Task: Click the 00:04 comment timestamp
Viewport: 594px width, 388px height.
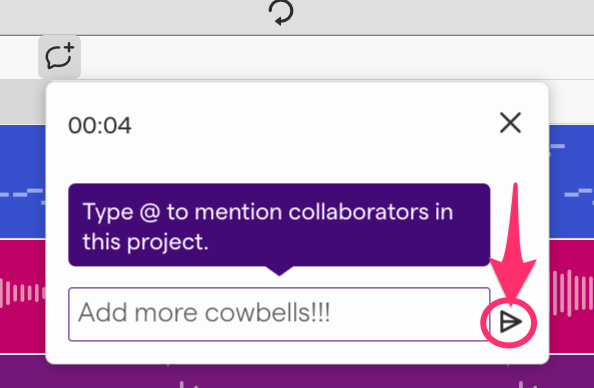Action: [x=100, y=125]
